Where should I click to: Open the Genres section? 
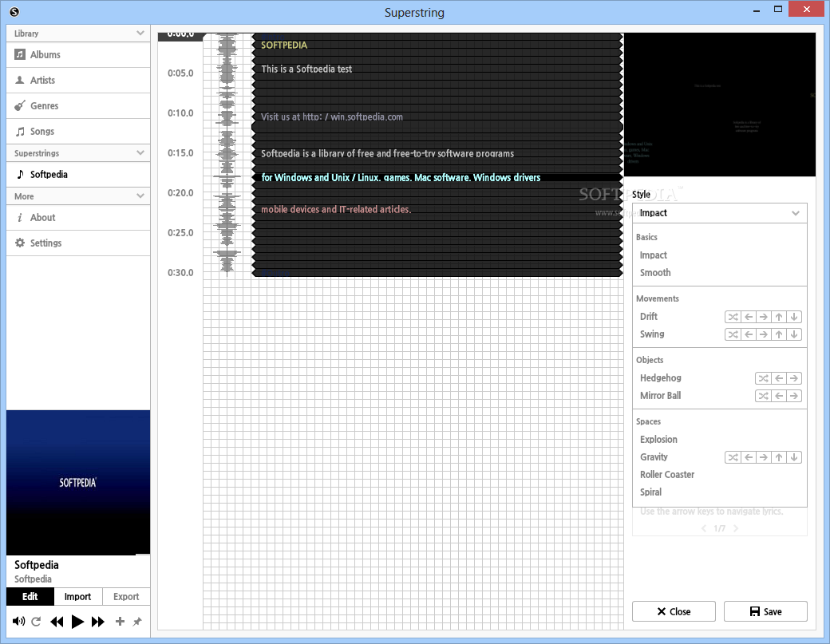78,106
